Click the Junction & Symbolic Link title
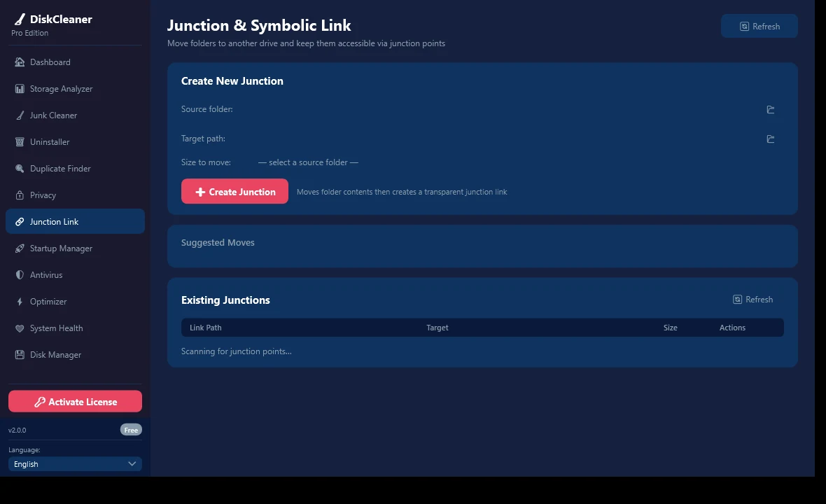This screenshot has width=826, height=504. tap(259, 25)
